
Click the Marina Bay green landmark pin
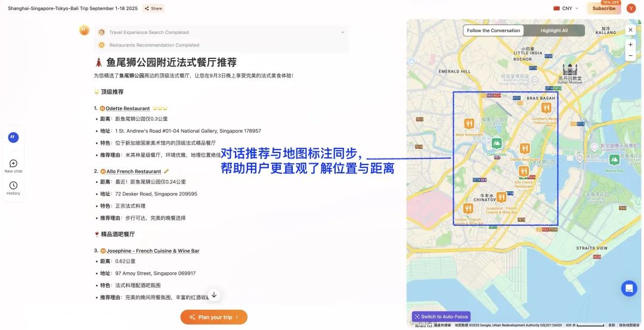pos(614,159)
